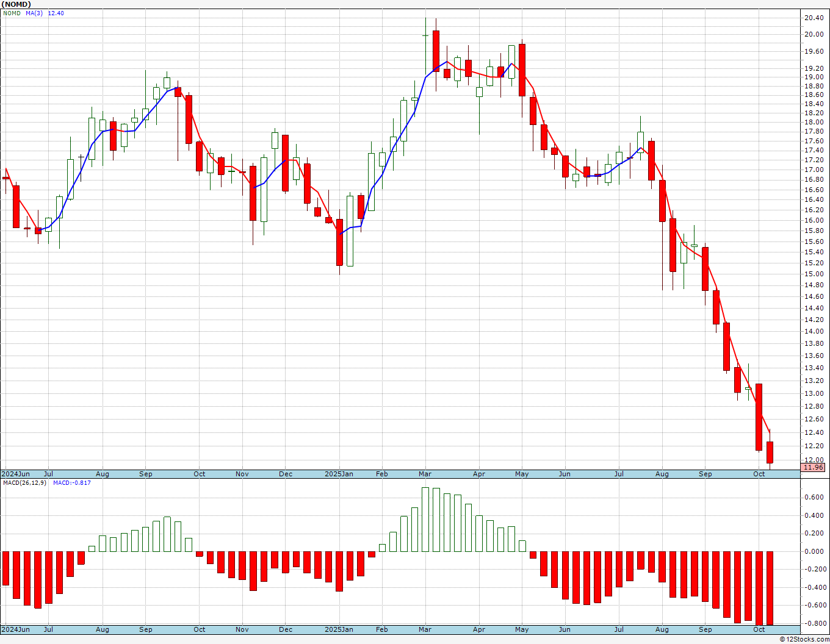Click the red 11.96 last-price marker
Image resolution: width=830 pixels, height=644 pixels.
coord(814,467)
